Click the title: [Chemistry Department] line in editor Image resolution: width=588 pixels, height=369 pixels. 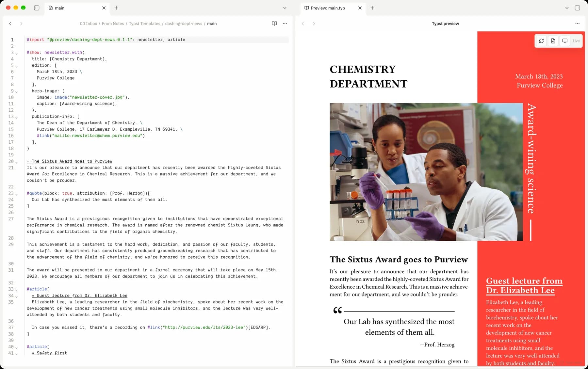(x=69, y=59)
